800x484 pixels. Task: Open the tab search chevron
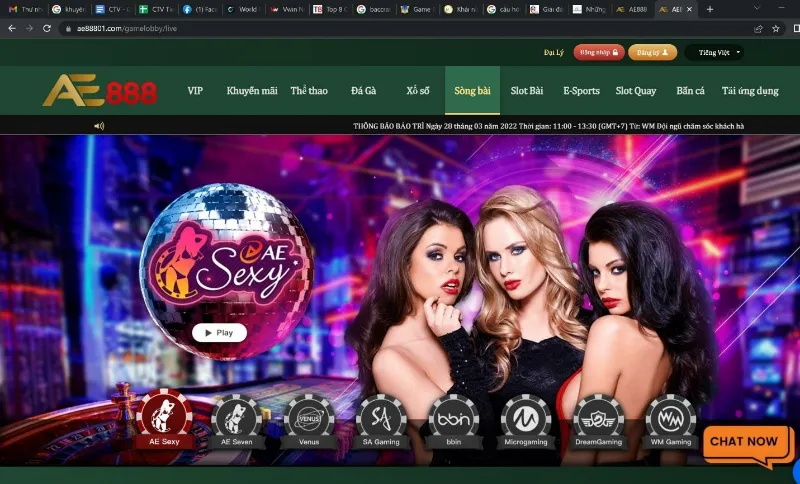(x=757, y=8)
